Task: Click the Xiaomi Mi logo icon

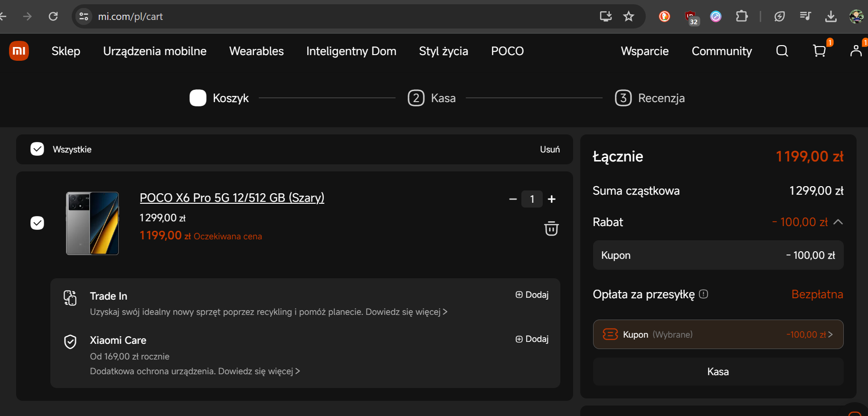Action: pyautogui.click(x=19, y=51)
